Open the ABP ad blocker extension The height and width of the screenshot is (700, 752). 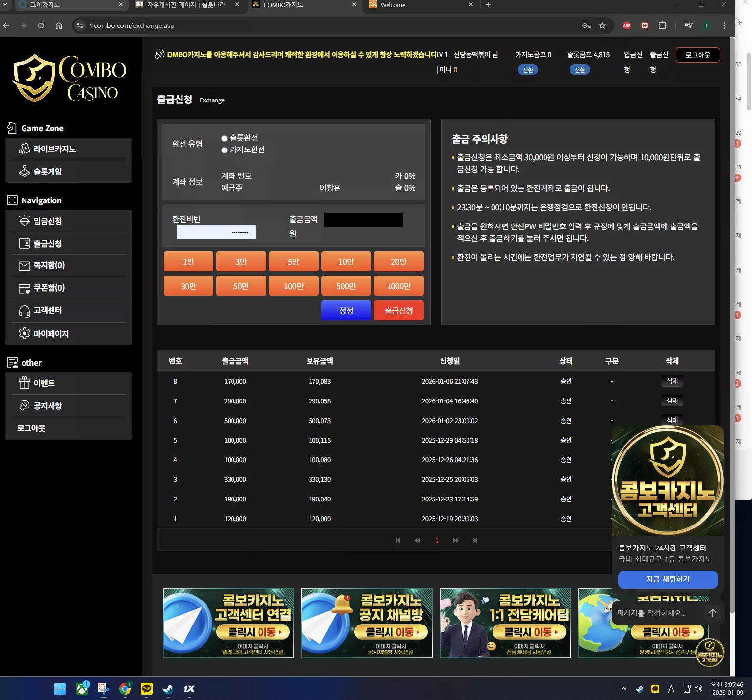[x=627, y=25]
